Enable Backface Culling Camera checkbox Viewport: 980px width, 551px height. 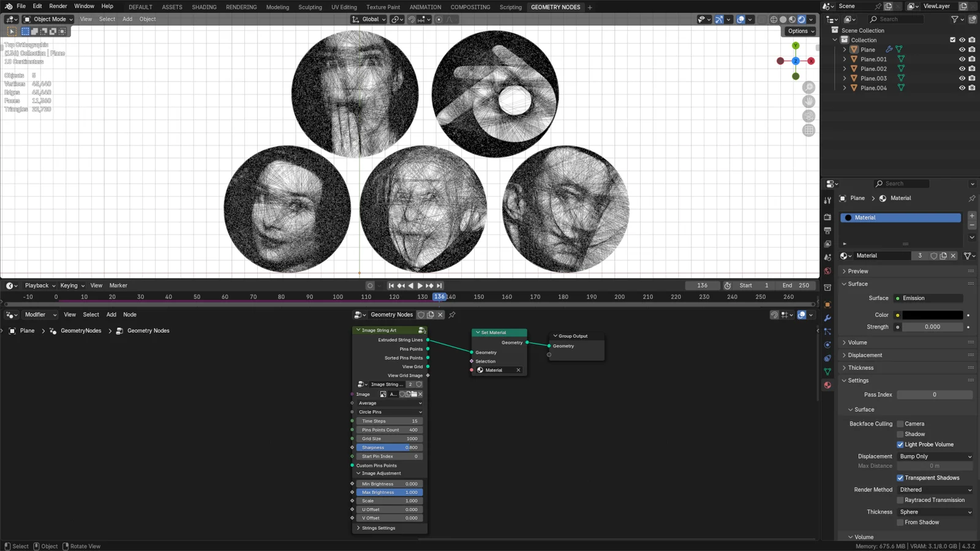coord(900,424)
